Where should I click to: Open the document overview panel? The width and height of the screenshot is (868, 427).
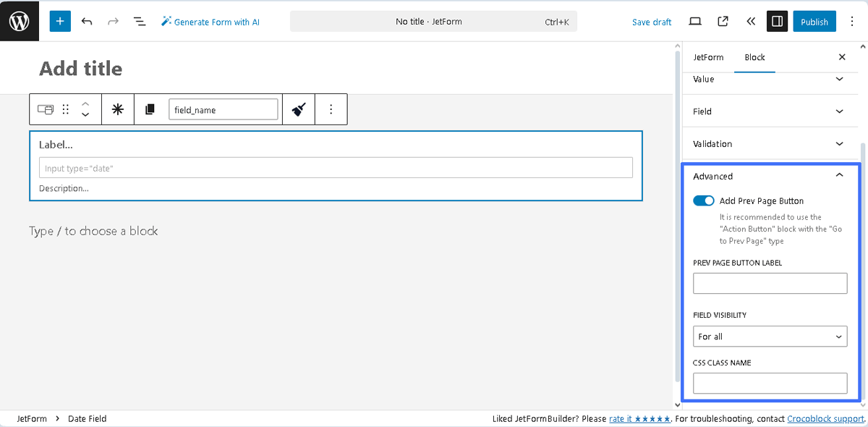[139, 21]
